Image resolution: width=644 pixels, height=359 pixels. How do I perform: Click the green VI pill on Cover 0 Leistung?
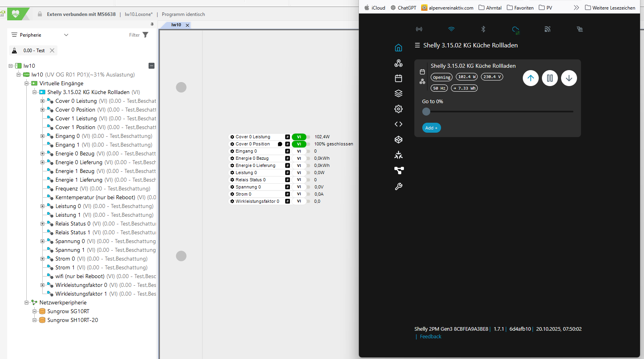pyautogui.click(x=299, y=137)
